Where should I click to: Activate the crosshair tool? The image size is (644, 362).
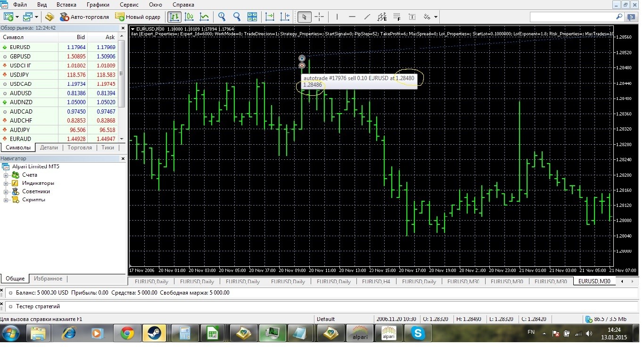(x=319, y=17)
